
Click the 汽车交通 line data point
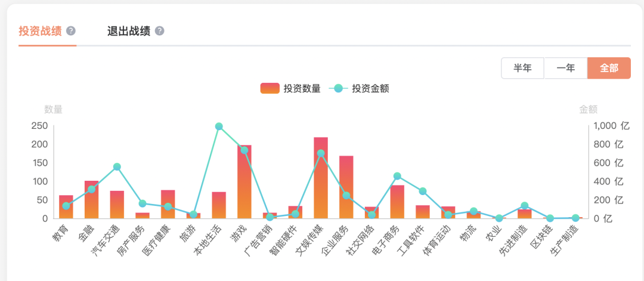(117, 167)
